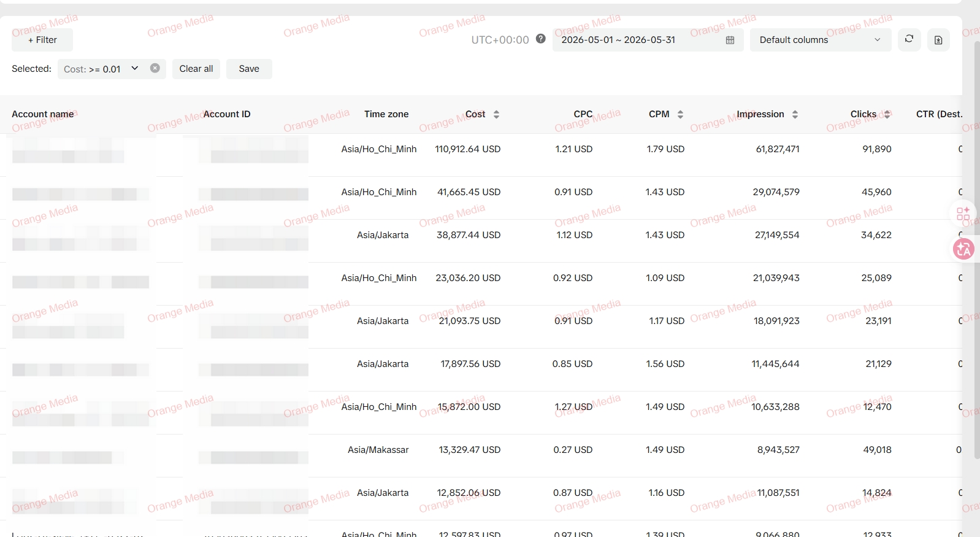
Task: Click the Clear all button
Action: click(196, 69)
